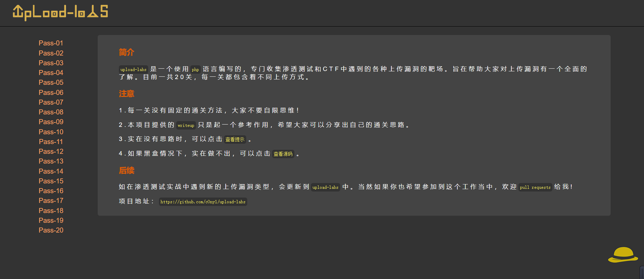Open Pass-06 challenge
The image size is (644, 279).
tap(51, 93)
